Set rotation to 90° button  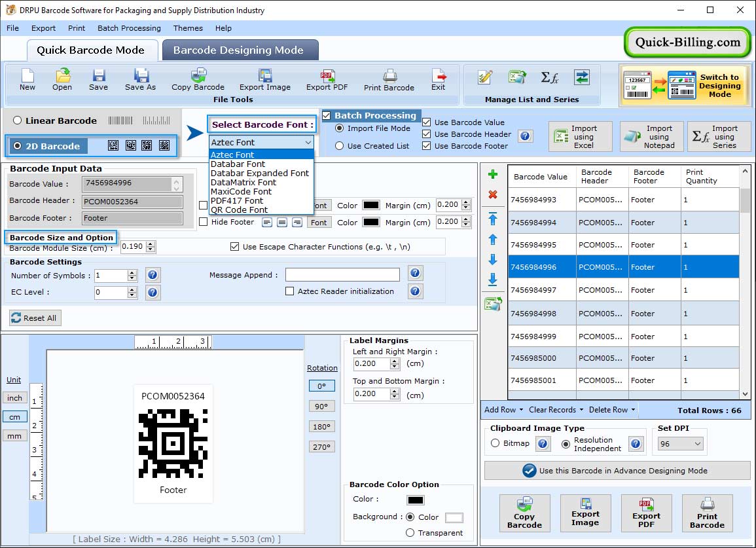pyautogui.click(x=321, y=406)
